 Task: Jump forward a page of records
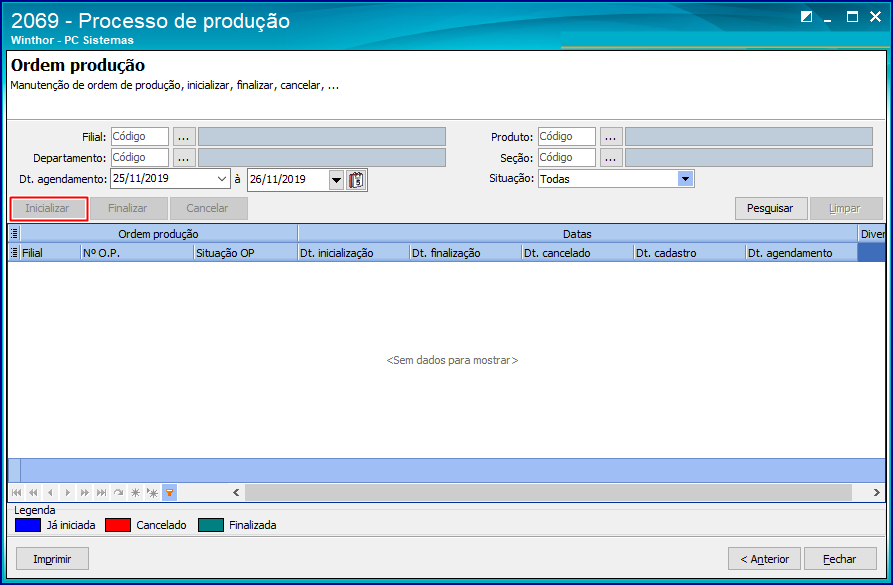coord(85,493)
